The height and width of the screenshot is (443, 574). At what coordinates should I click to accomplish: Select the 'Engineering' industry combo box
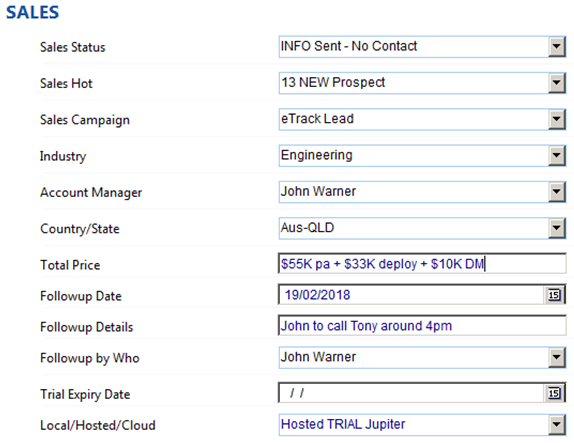click(422, 156)
